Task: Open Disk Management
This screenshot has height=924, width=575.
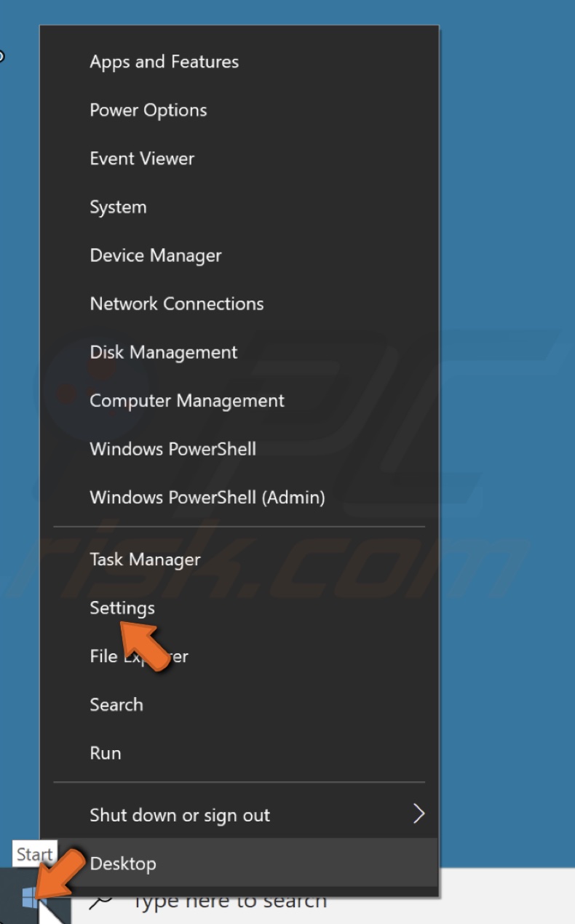Action: point(163,352)
